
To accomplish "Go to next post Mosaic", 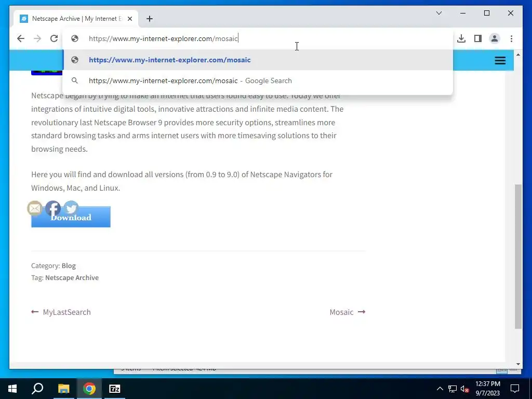I will click(348, 312).
